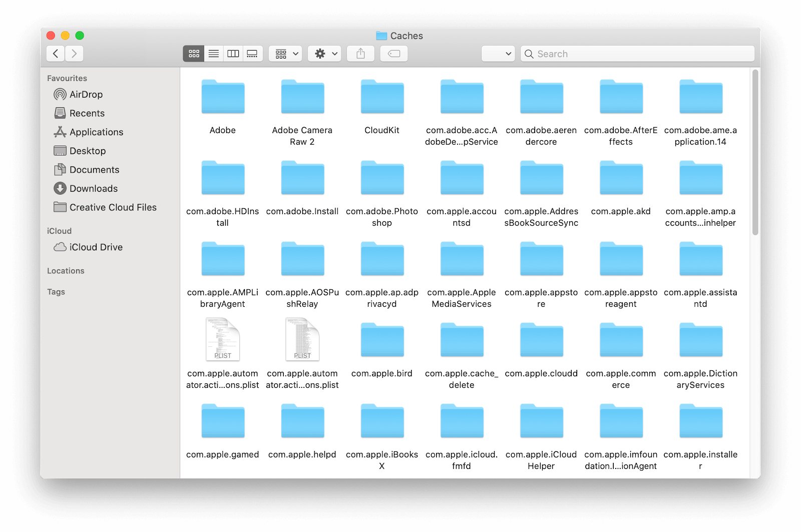Click the Share toolbar button
This screenshot has width=801, height=532.
(360, 54)
